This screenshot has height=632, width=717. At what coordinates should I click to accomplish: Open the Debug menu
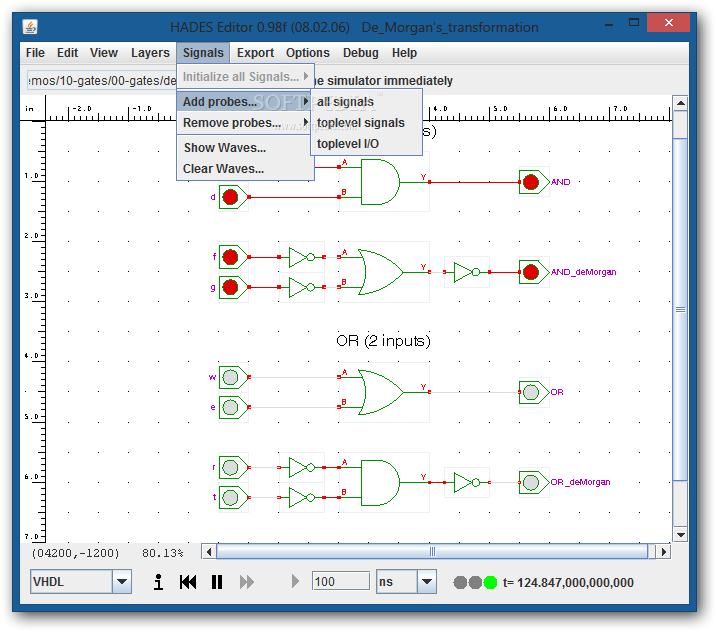point(360,53)
